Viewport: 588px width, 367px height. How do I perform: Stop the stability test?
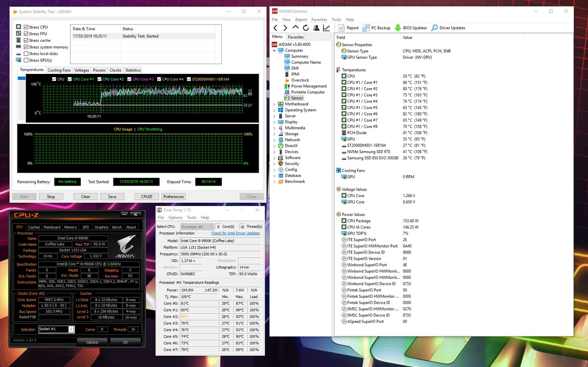click(51, 197)
